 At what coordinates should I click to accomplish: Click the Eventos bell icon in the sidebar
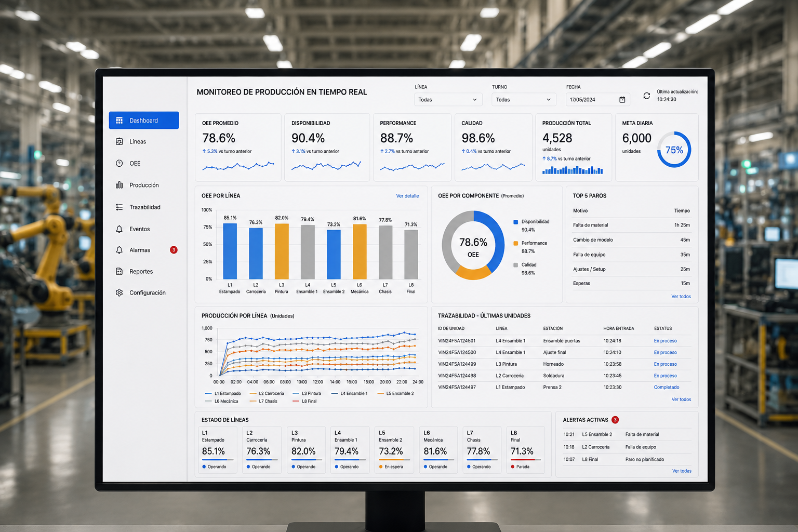point(119,229)
